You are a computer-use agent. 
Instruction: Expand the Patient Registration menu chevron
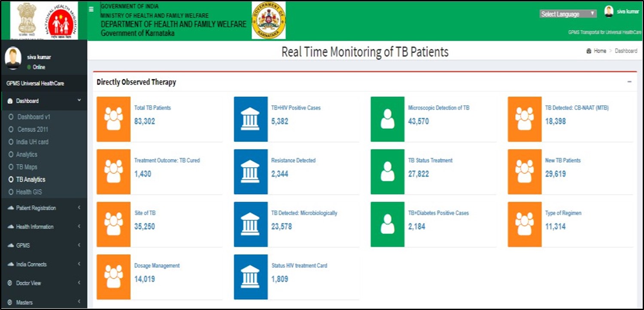point(79,208)
